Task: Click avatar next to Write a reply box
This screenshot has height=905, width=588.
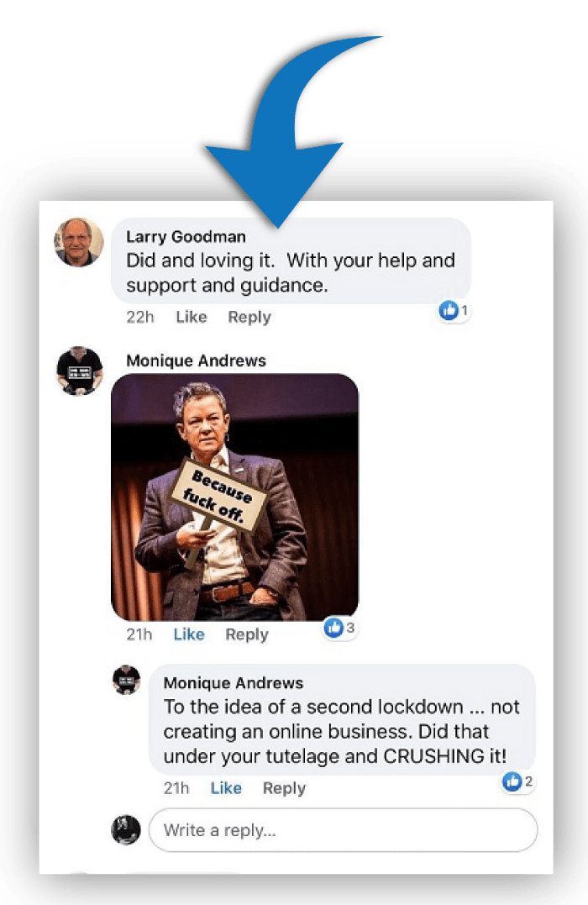Action: click(126, 830)
